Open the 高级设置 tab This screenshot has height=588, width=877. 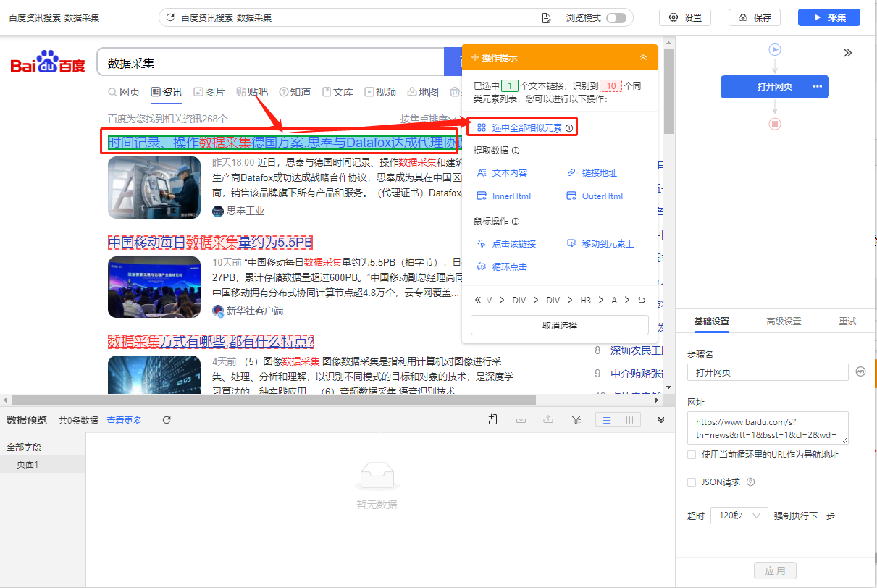coord(784,322)
